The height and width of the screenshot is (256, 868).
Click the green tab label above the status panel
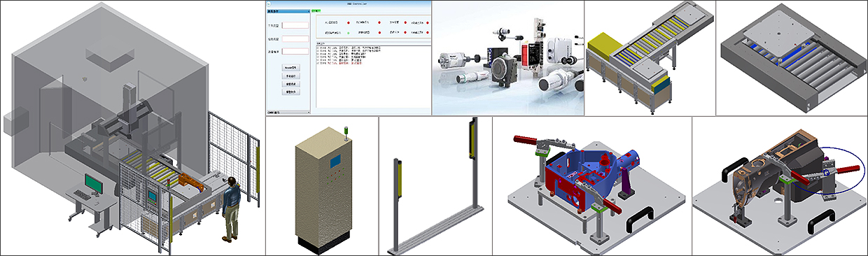pos(316,10)
